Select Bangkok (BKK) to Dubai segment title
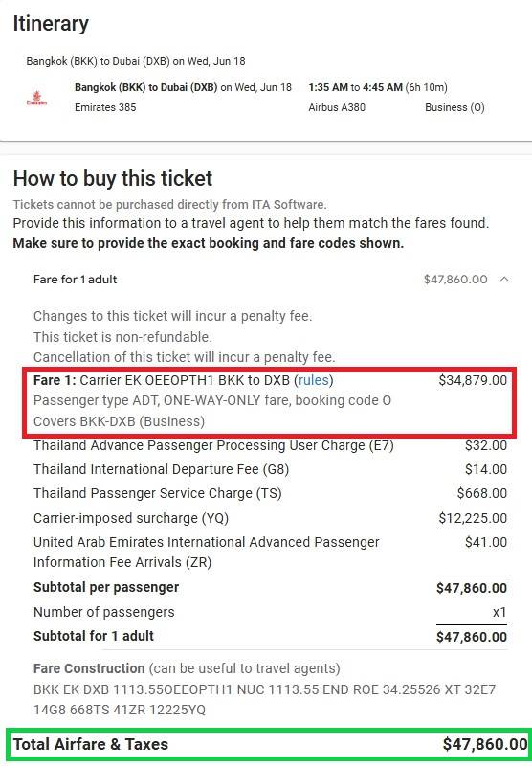 tap(145, 87)
